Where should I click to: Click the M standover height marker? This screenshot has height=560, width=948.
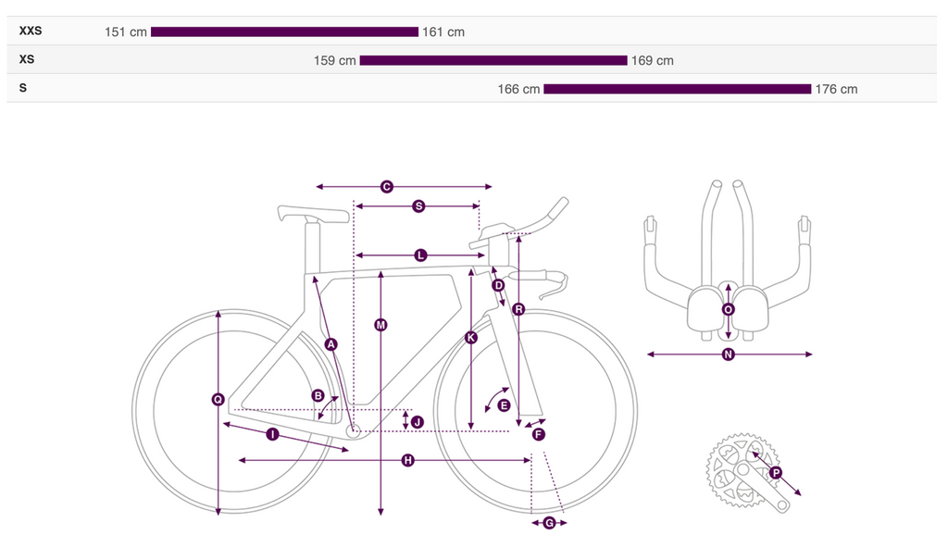point(380,325)
